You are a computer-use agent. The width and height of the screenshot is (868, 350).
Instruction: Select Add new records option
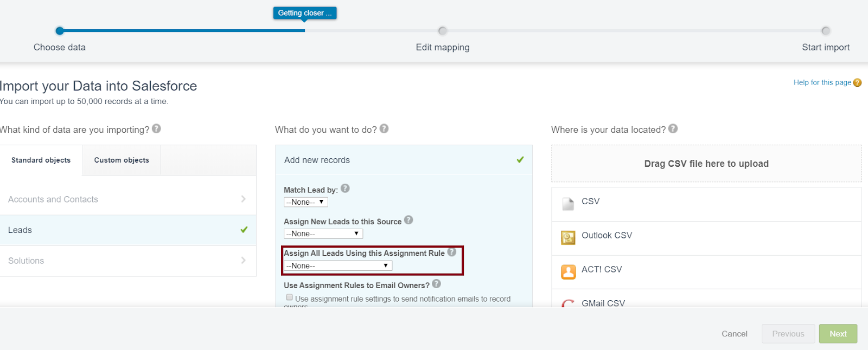pyautogui.click(x=404, y=160)
